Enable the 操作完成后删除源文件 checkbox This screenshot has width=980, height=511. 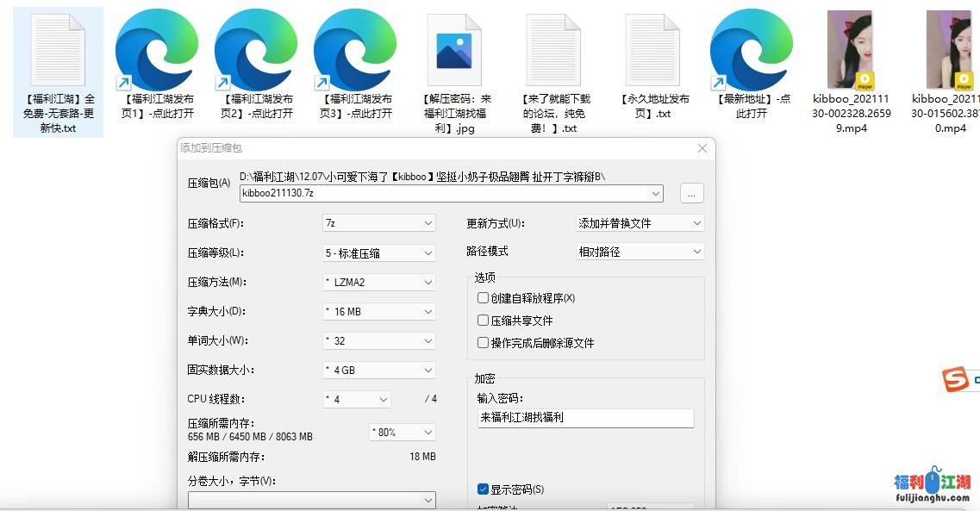click(x=483, y=342)
